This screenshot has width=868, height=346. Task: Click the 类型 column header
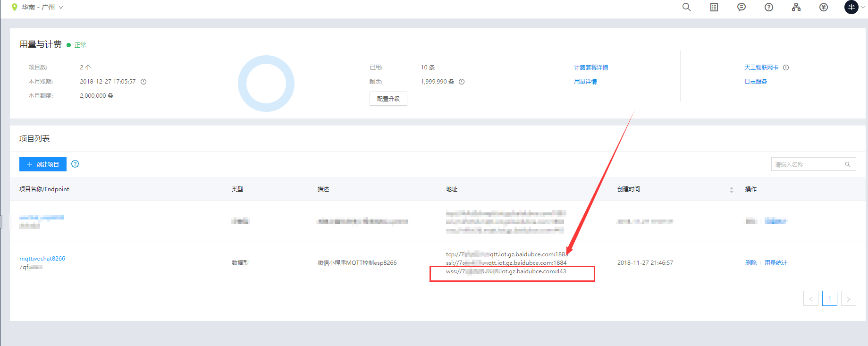click(x=237, y=189)
